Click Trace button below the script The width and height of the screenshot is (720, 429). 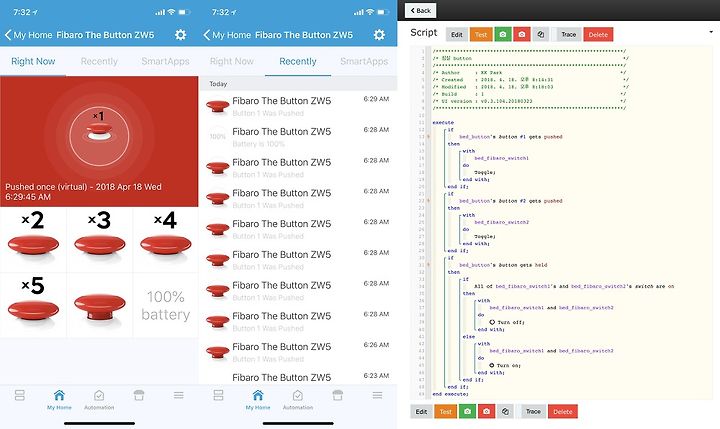pos(533,412)
